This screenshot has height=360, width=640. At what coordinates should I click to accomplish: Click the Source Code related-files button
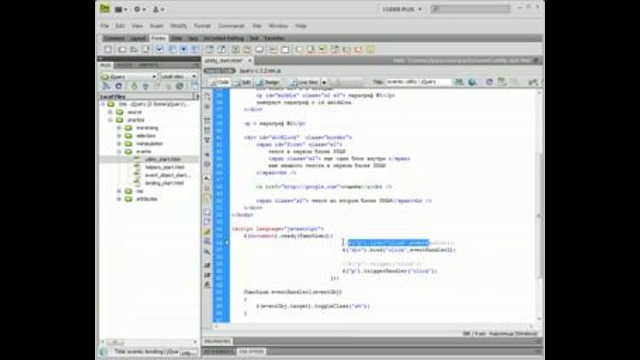coord(219,71)
